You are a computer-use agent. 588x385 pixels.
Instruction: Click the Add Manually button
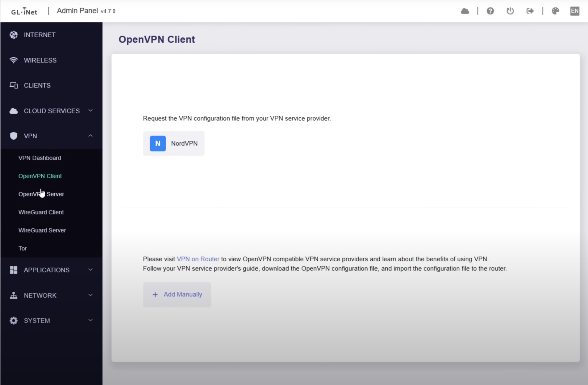[177, 295]
